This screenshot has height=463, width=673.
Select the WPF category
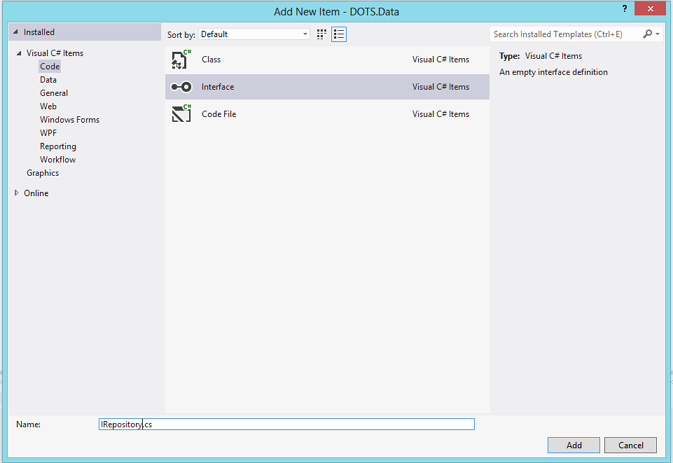48,133
